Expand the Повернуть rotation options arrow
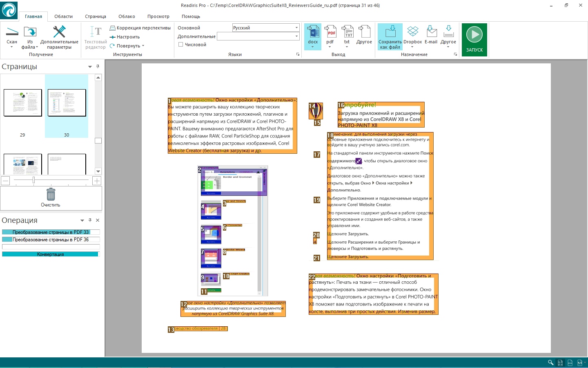Screen dimensions: 588x368 point(143,46)
